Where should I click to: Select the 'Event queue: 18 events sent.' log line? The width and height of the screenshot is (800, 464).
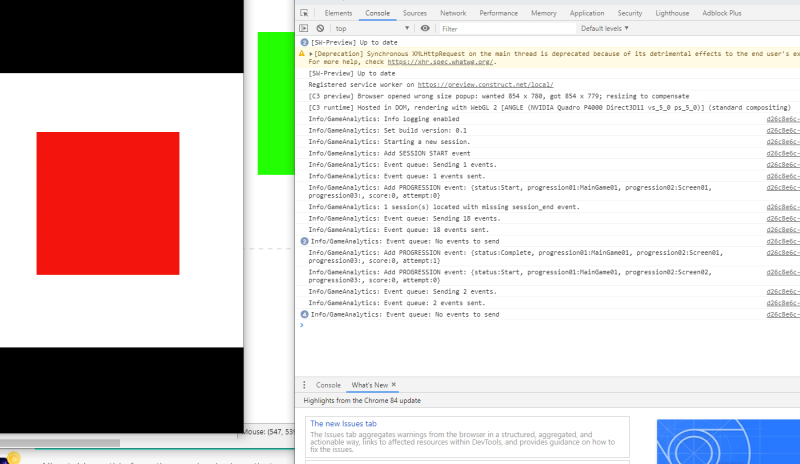point(398,230)
